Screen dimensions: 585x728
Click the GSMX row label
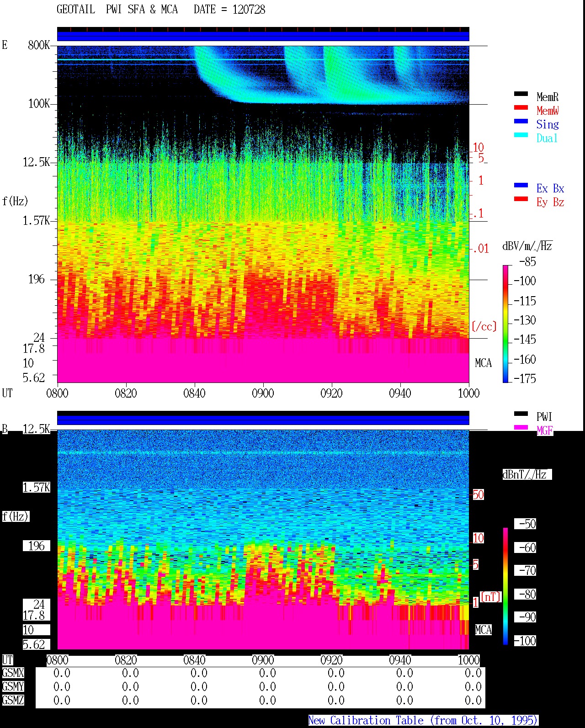tap(13, 673)
